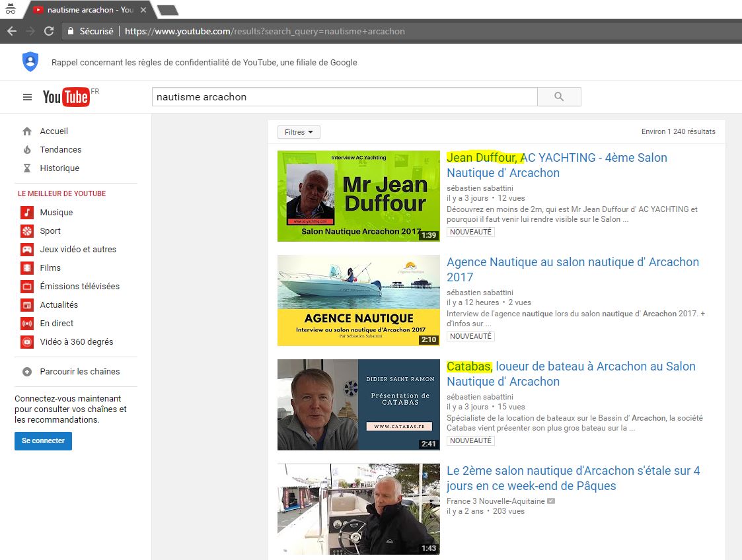Open sébastien sabattini channel under Jean Duffour video

[480, 188]
